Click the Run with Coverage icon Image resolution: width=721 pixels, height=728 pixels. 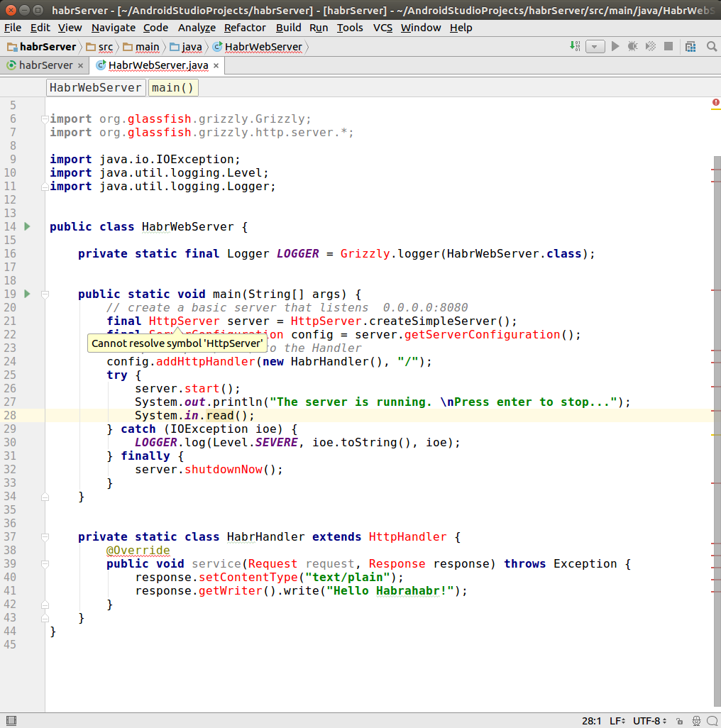coord(651,46)
